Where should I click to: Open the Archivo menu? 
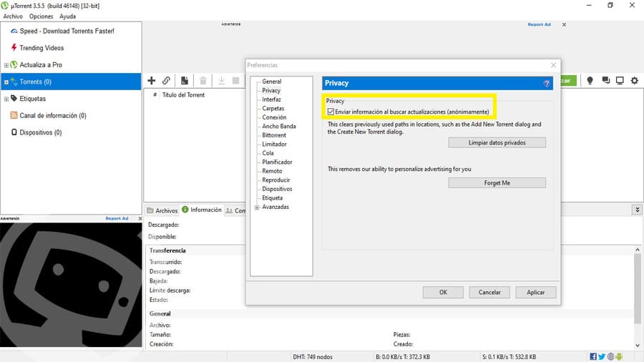(x=13, y=16)
